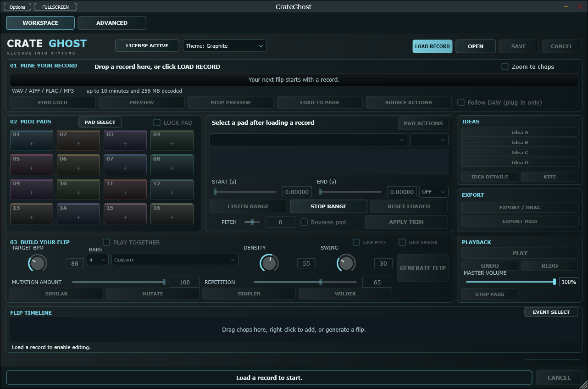Viewport: 588px width, 389px height.
Task: Select MIDI pad 01
Action: coord(32,140)
